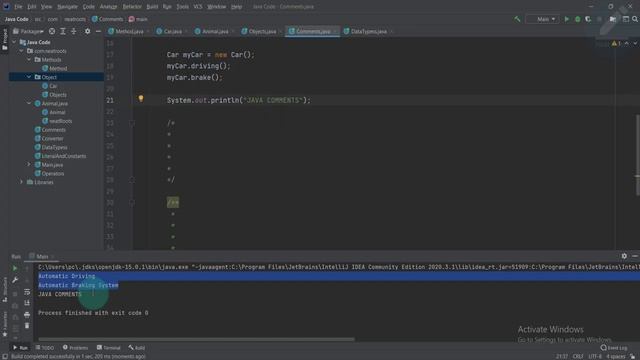
Task: Click Collapse All icon in Project panel
Action: [74, 31]
